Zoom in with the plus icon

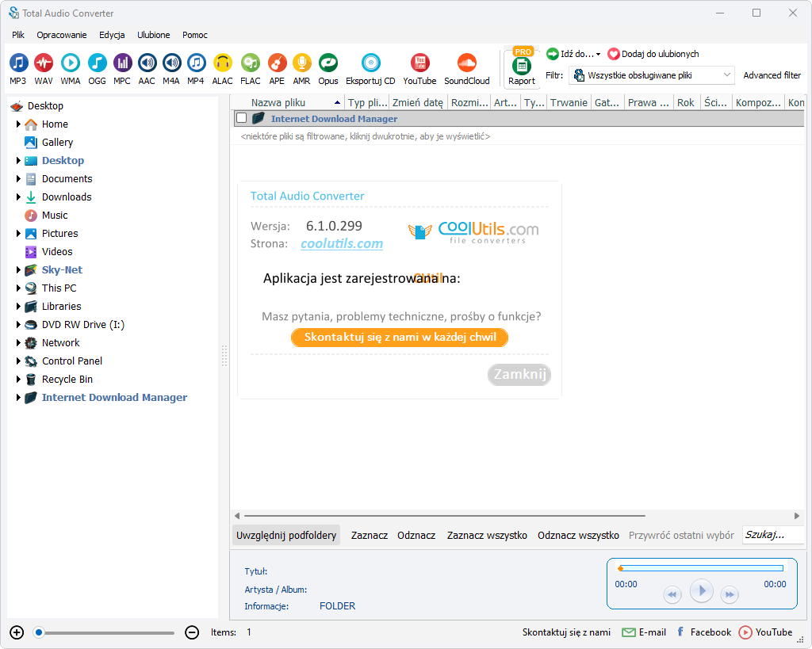pyautogui.click(x=17, y=632)
